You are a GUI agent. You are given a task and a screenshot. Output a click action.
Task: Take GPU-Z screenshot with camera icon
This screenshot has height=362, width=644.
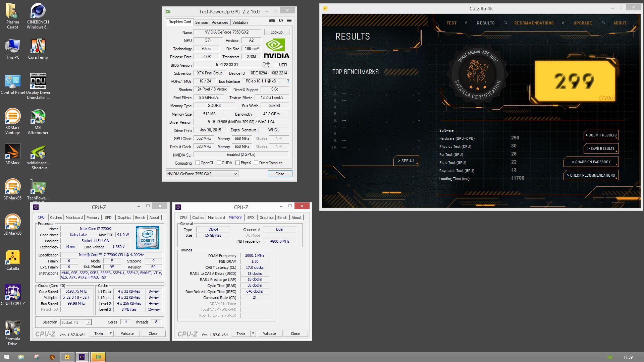(x=272, y=21)
